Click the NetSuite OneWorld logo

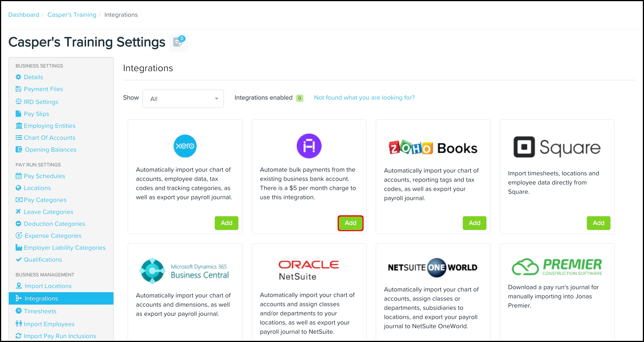pyautogui.click(x=433, y=268)
